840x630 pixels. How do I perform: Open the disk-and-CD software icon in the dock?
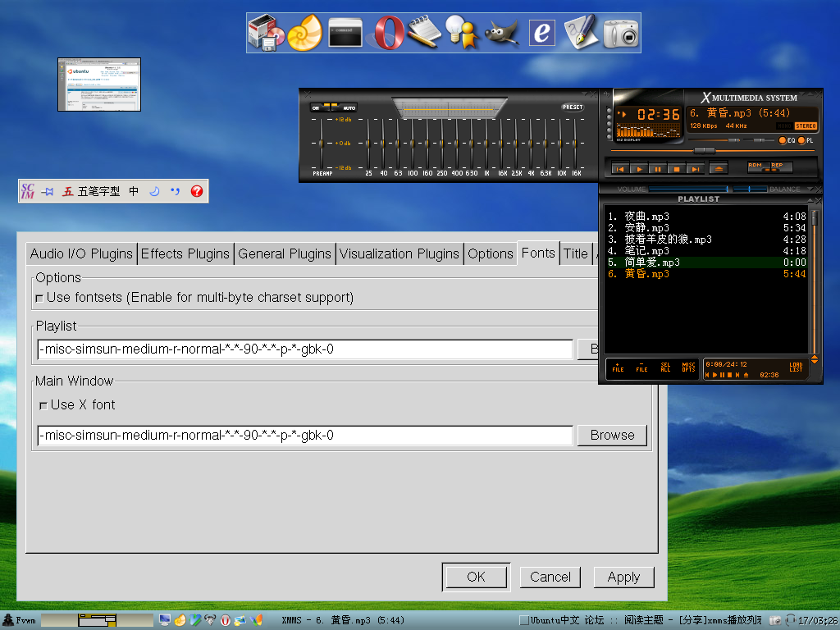pos(267,33)
